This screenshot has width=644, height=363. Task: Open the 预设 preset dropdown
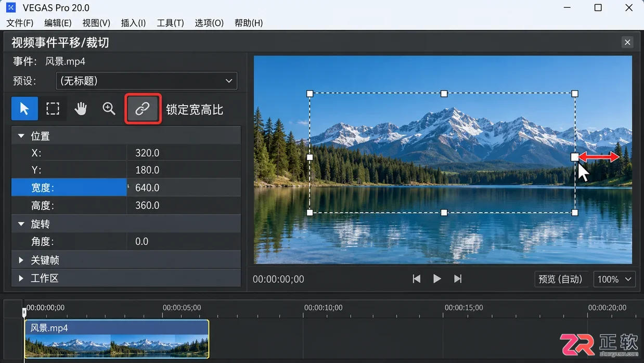click(x=147, y=81)
